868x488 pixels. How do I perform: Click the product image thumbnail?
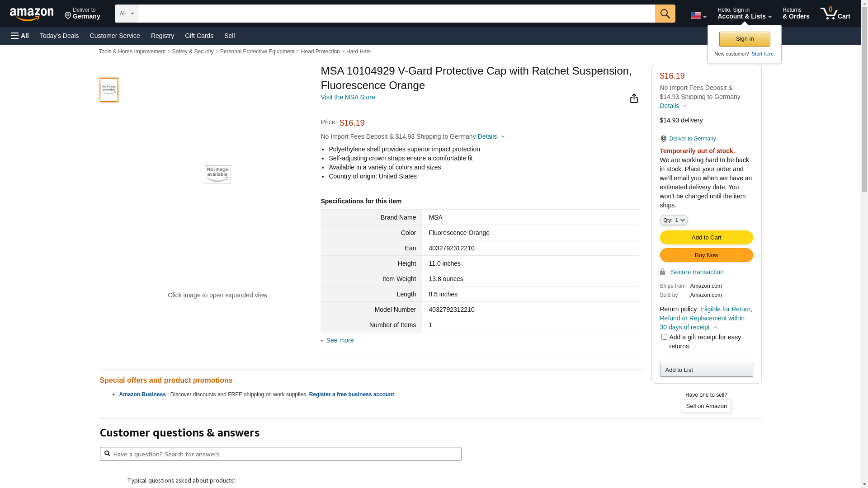click(x=108, y=90)
